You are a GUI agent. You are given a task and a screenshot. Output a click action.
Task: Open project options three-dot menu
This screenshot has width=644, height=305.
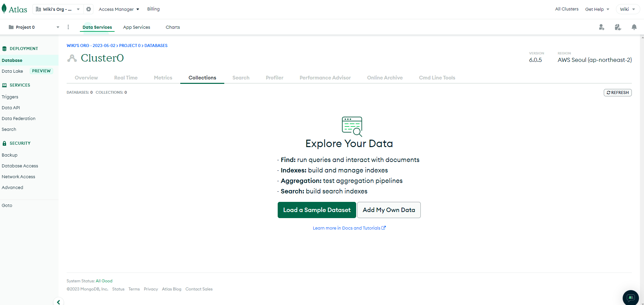coord(68,27)
